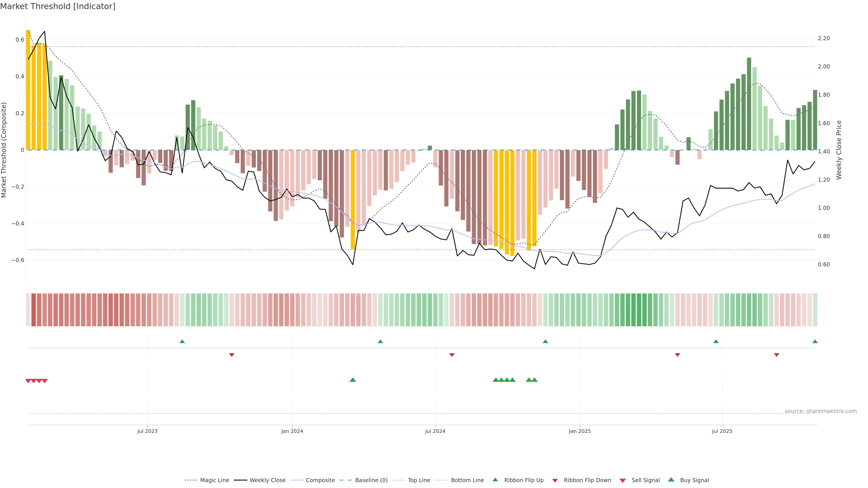Click the first yellow bar at chart start

tap(28, 90)
